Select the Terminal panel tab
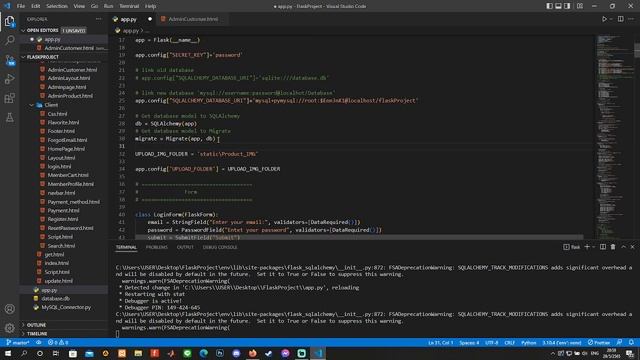 (126, 247)
